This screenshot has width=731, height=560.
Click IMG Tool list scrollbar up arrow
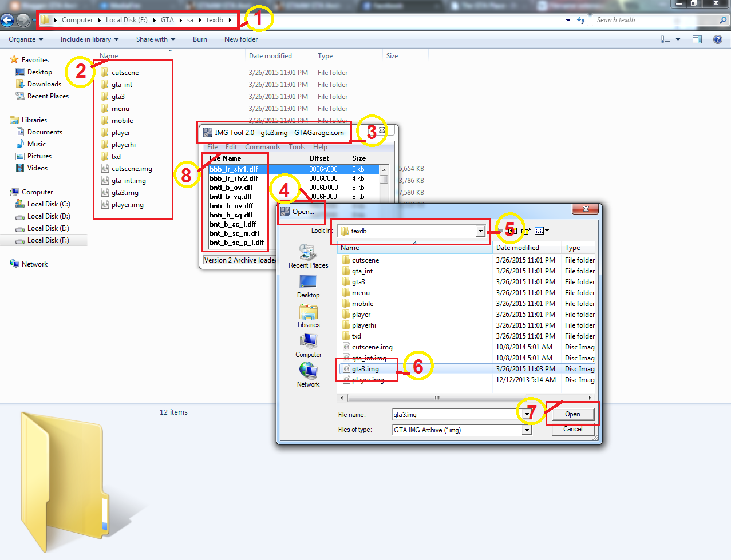384,170
